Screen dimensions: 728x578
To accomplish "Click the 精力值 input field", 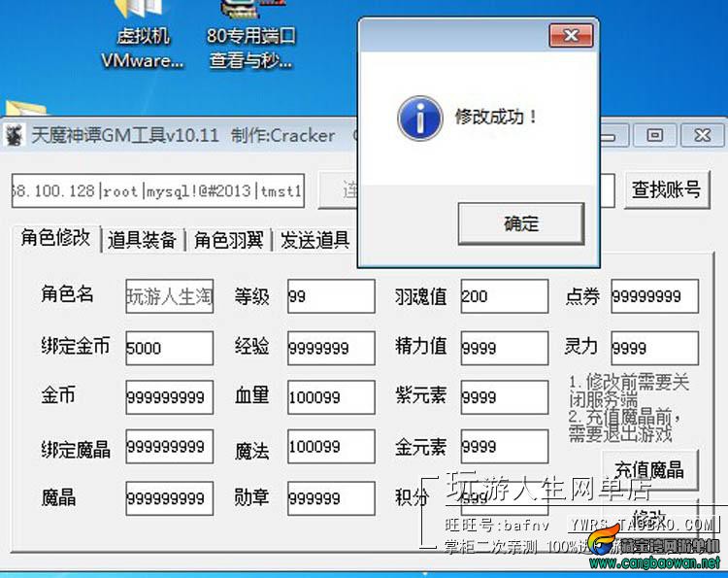I will (505, 348).
